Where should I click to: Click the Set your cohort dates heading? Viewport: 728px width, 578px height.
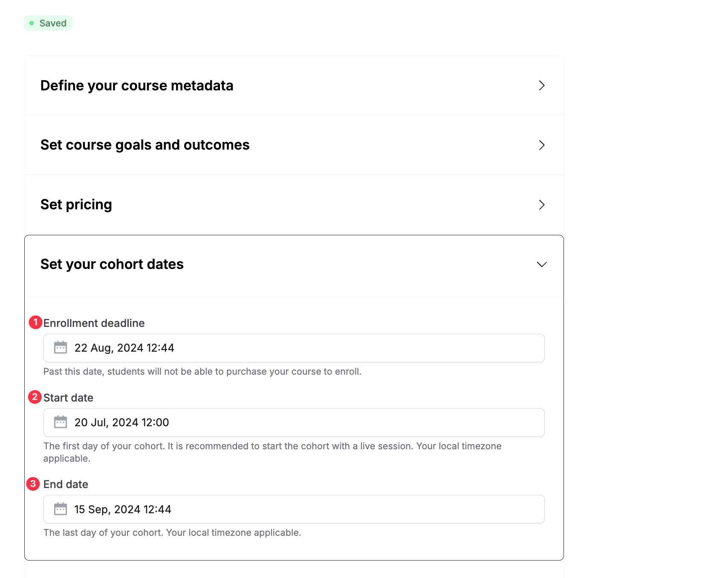(x=112, y=265)
